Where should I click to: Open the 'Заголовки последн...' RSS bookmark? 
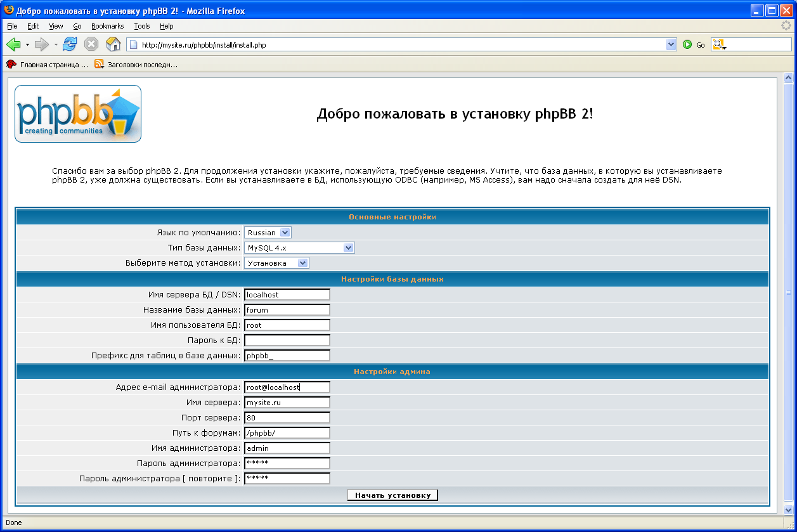click(x=136, y=64)
